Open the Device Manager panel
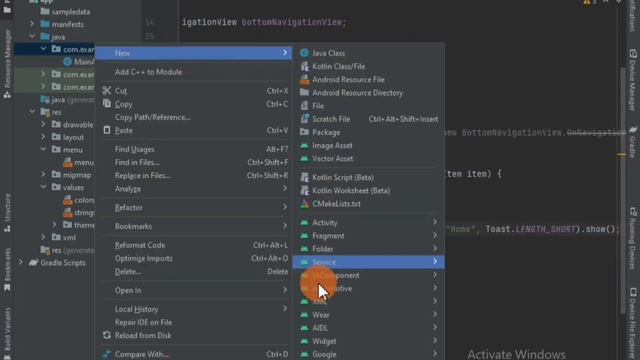The width and height of the screenshot is (640, 360). pos(633,80)
